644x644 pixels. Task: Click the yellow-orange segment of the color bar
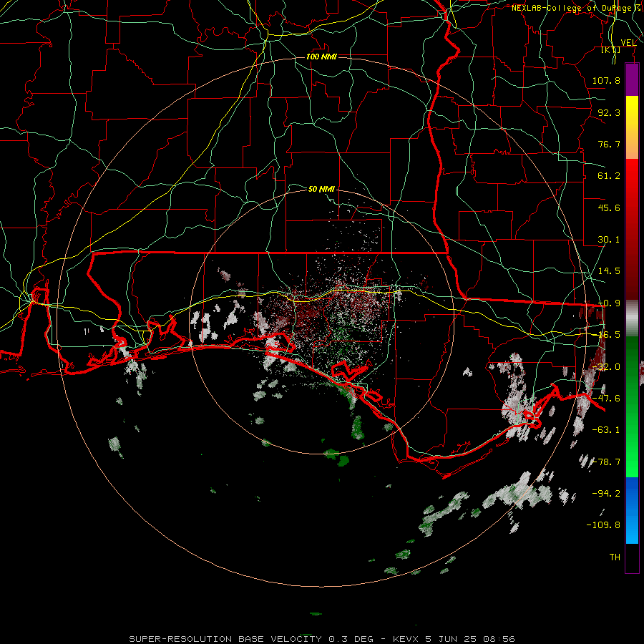click(632, 127)
